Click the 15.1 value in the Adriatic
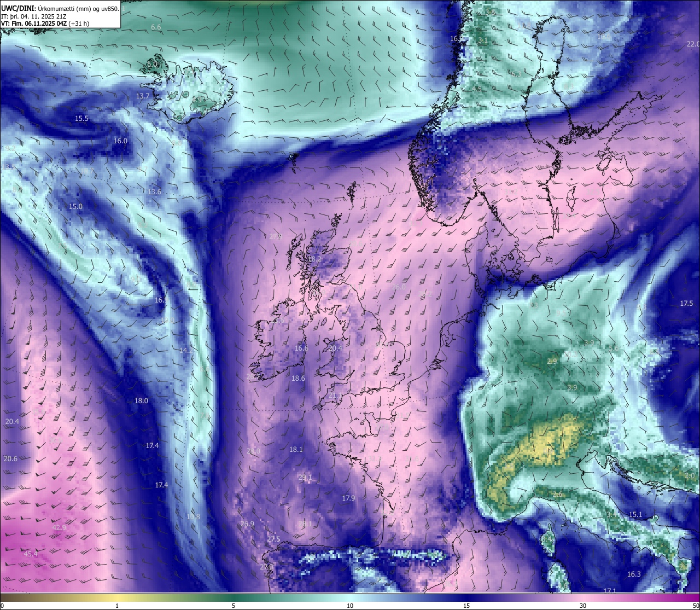 tap(635, 514)
